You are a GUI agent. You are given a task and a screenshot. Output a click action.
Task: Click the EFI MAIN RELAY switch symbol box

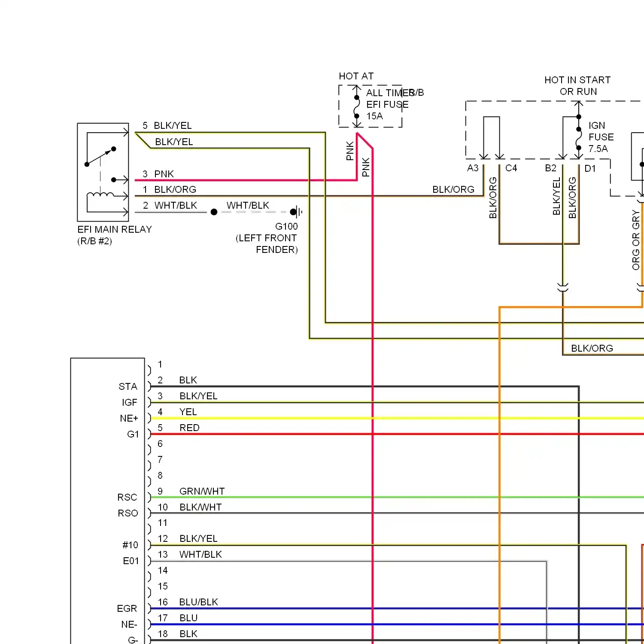tap(103, 172)
